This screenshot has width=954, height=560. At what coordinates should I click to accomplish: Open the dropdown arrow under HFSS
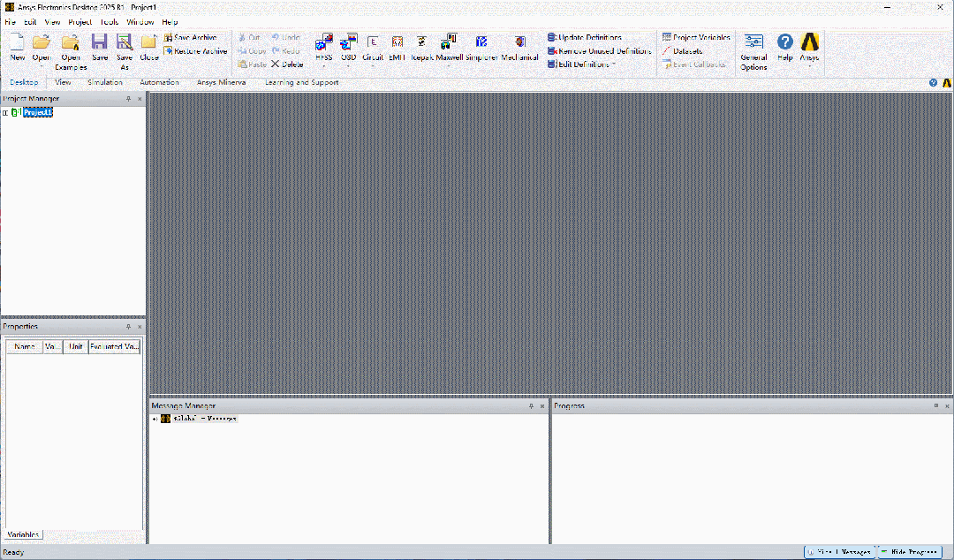(323, 65)
